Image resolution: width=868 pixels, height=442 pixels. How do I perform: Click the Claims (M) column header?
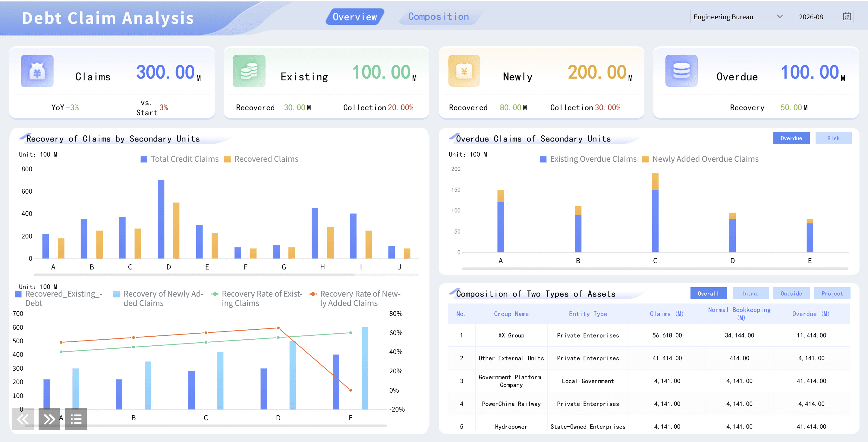[x=667, y=314]
